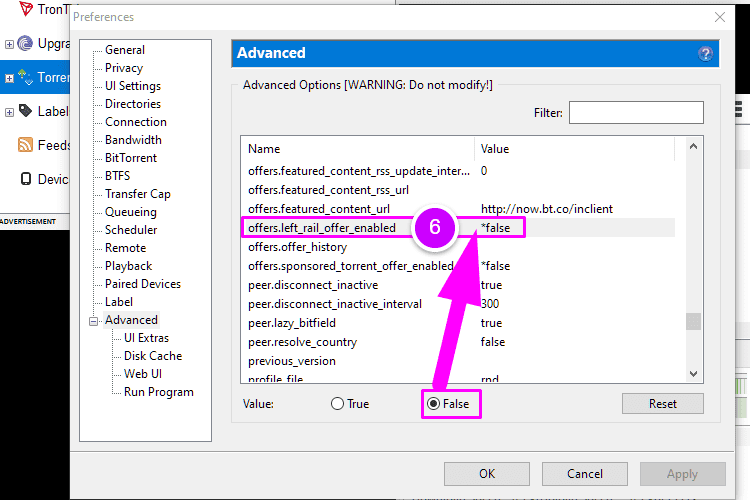Click the http://now.bt.co/inclient value
This screenshot has width=750, height=500.
(547, 209)
